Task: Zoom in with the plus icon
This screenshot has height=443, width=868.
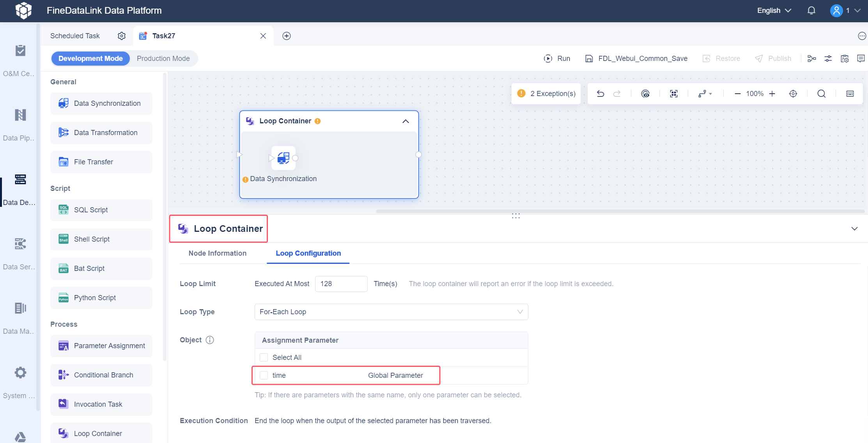Action: coord(772,94)
